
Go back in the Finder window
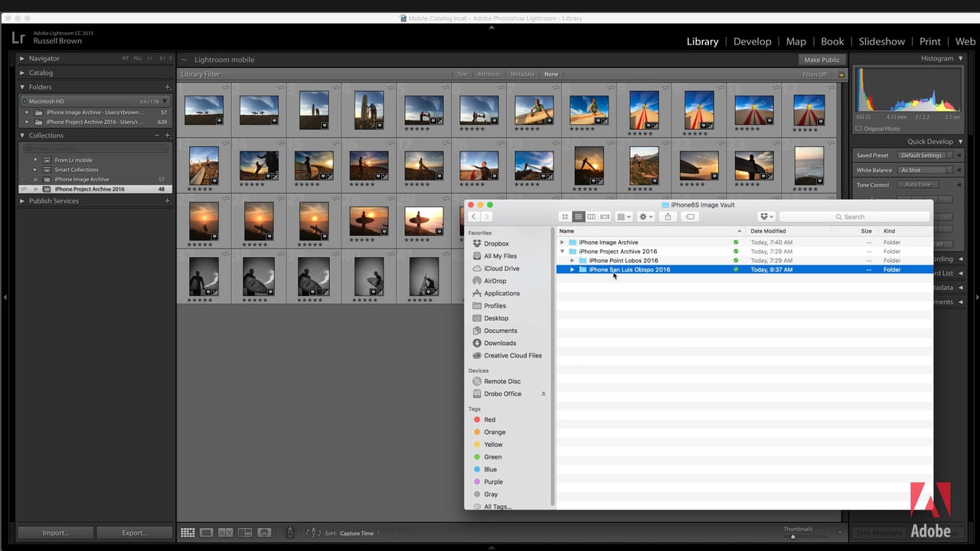coord(473,217)
